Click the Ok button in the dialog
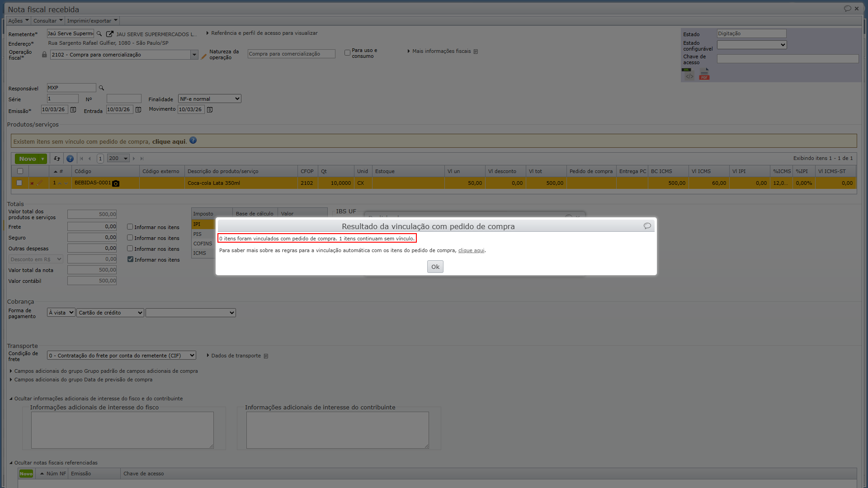The width and height of the screenshot is (868, 488). pyautogui.click(x=435, y=267)
